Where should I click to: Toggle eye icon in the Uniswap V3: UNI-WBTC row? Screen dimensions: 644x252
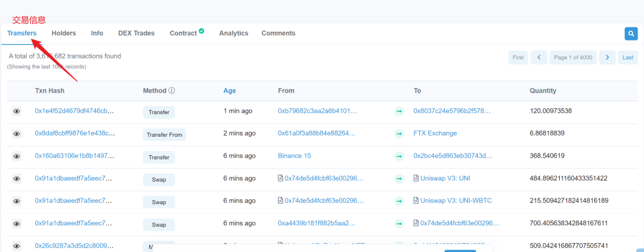point(17,201)
